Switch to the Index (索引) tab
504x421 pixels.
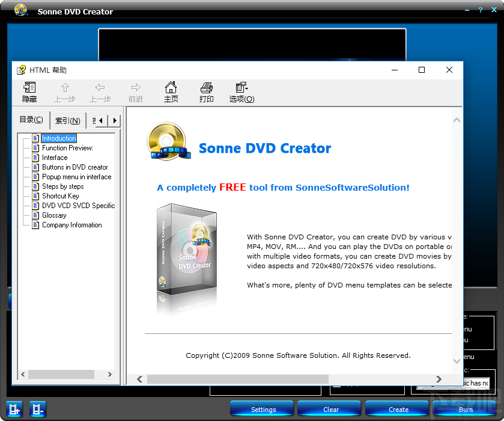(x=67, y=120)
